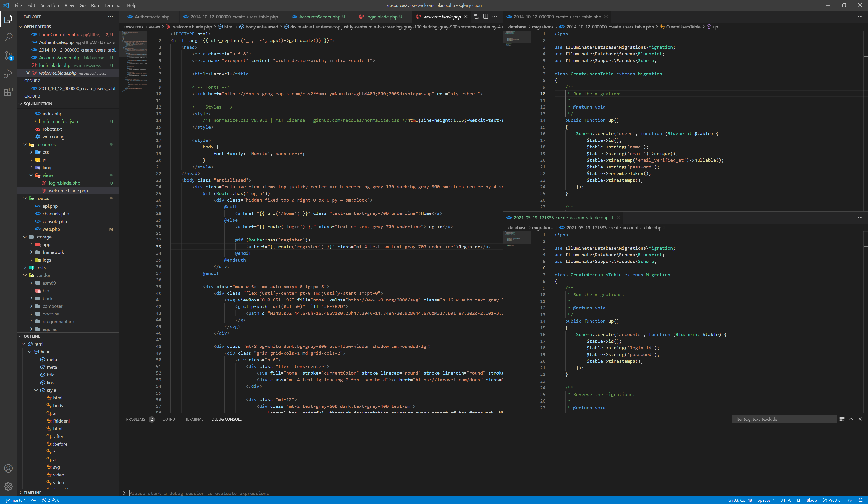The width and height of the screenshot is (868, 504).
Task: Click the errors and warnings status indicator
Action: [51, 500]
